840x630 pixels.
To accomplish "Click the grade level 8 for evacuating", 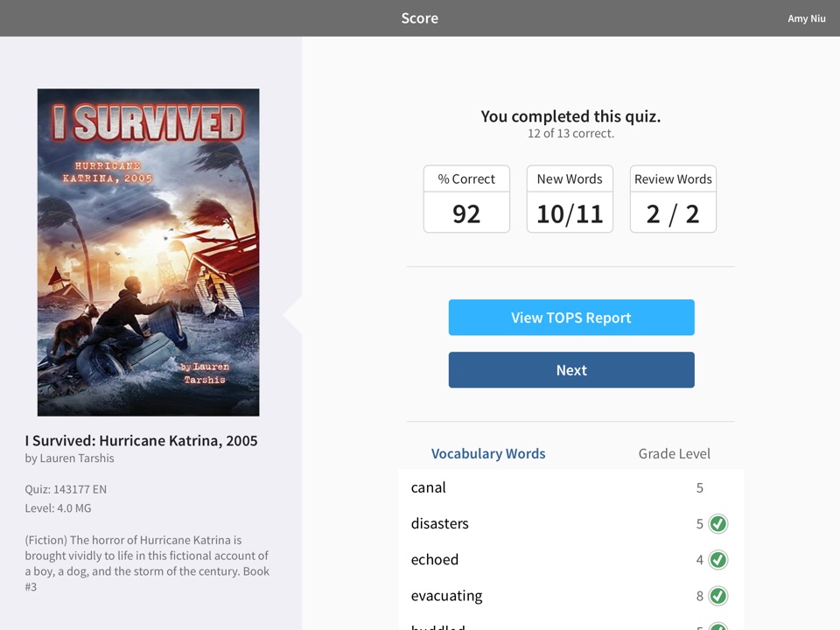I will [700, 596].
